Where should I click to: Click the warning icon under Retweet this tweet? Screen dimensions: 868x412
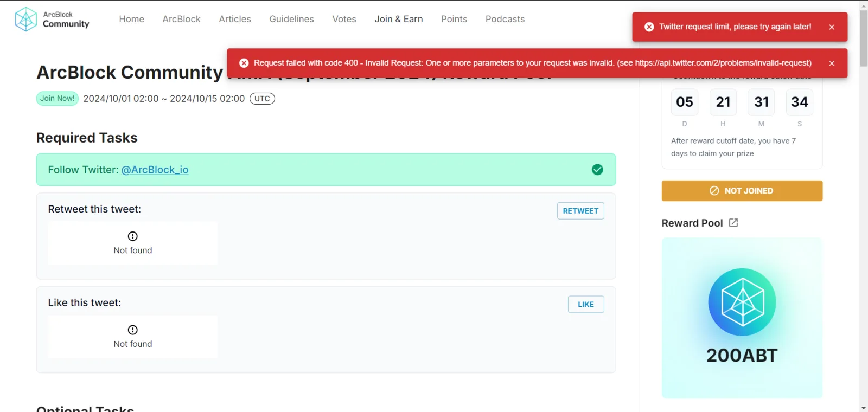[x=133, y=236]
